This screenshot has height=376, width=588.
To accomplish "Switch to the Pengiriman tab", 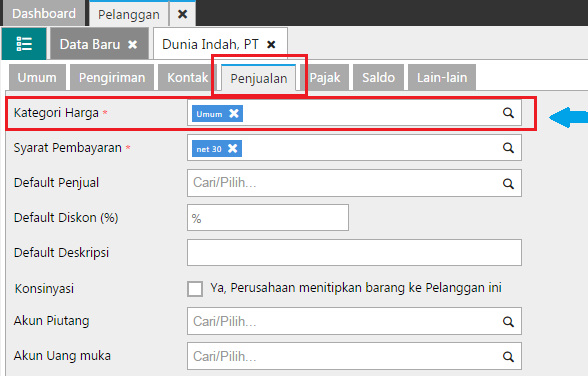I will [x=112, y=77].
